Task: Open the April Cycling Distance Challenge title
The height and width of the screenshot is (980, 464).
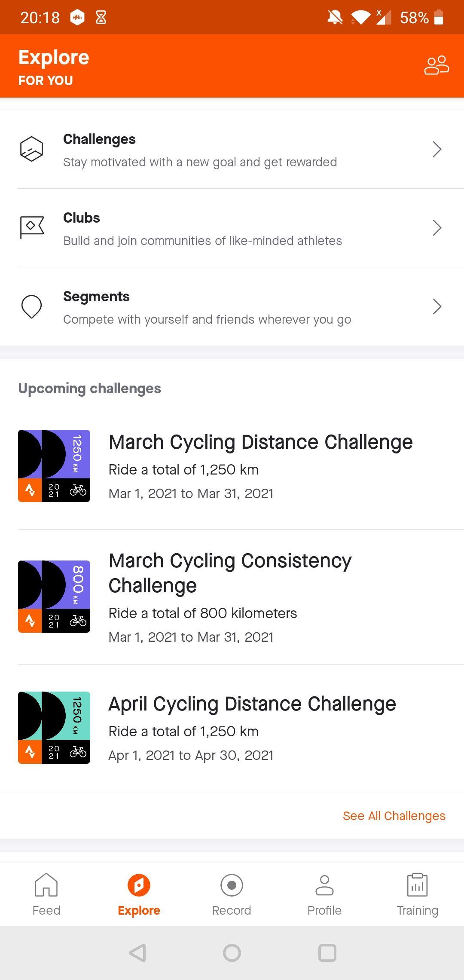Action: pos(252,704)
